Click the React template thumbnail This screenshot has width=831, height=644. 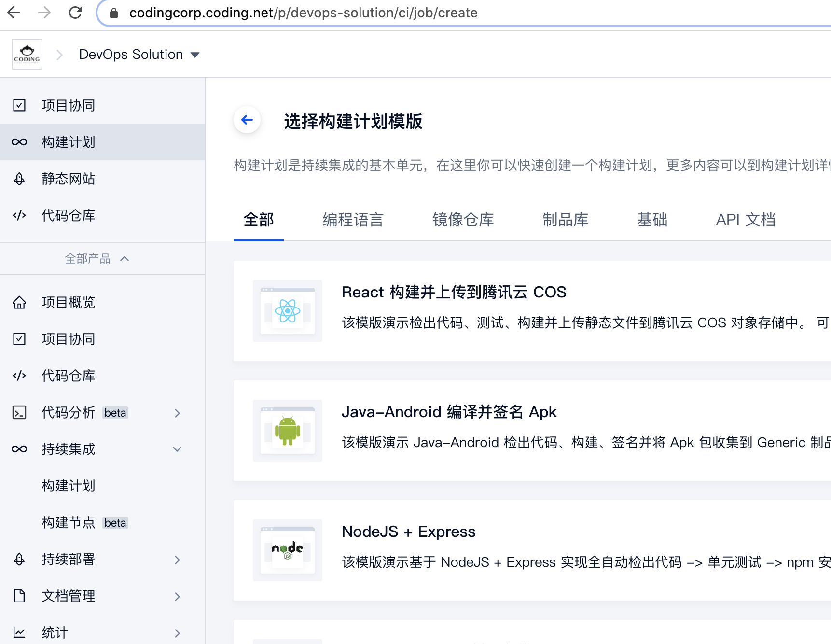[x=288, y=311]
